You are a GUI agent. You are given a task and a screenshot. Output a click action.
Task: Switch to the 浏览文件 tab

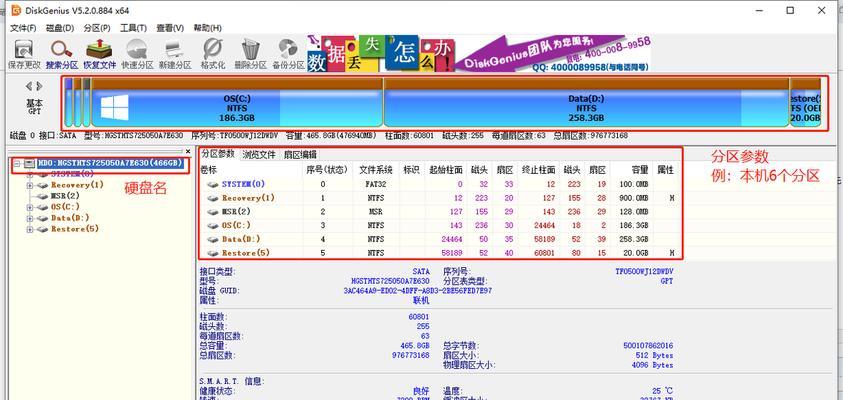click(x=259, y=155)
